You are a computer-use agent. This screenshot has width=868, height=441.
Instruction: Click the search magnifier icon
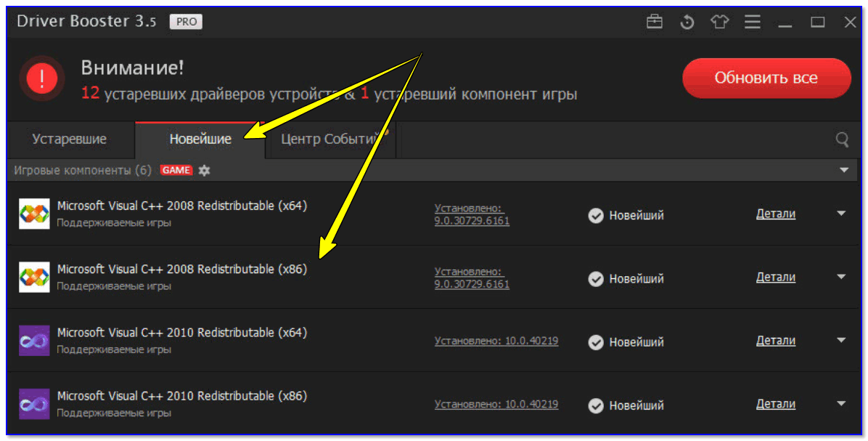pos(842,139)
